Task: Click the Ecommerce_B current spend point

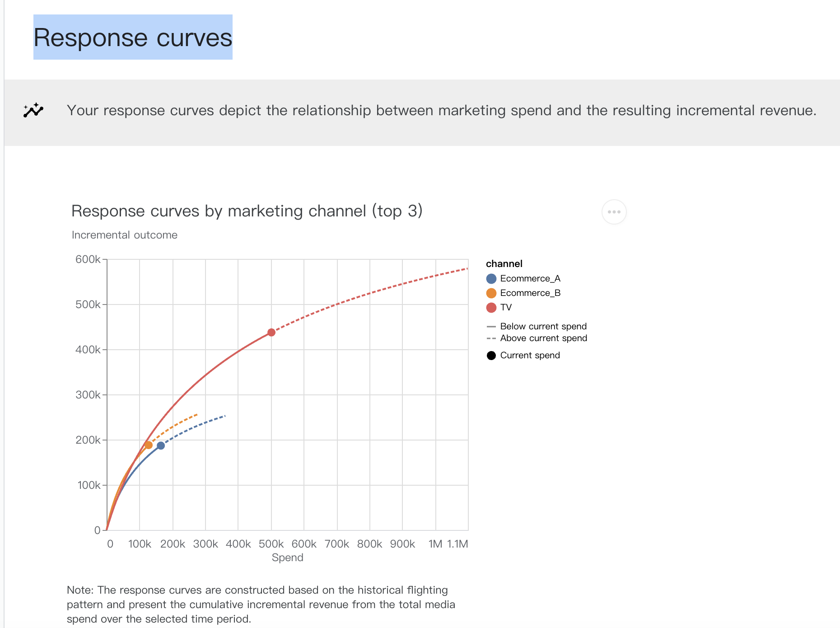Action: tap(149, 445)
